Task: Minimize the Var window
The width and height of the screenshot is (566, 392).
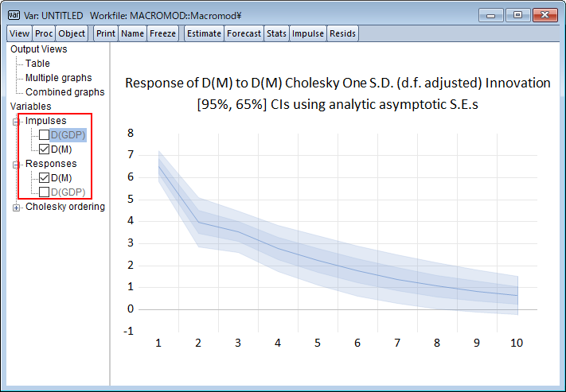Action: [490, 16]
